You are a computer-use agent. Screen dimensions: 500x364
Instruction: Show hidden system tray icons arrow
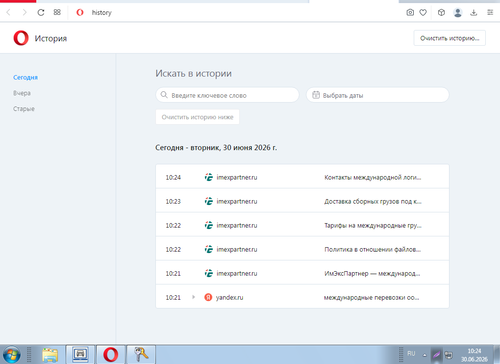point(425,355)
